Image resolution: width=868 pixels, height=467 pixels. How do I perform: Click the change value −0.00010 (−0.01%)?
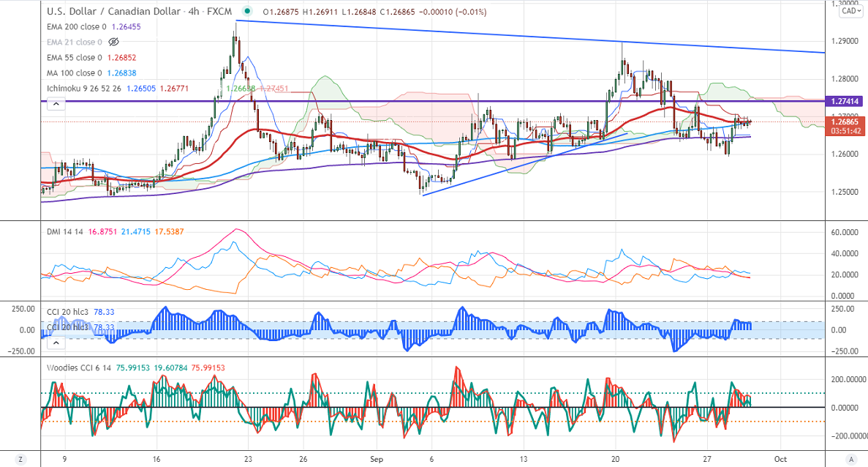pyautogui.click(x=452, y=12)
